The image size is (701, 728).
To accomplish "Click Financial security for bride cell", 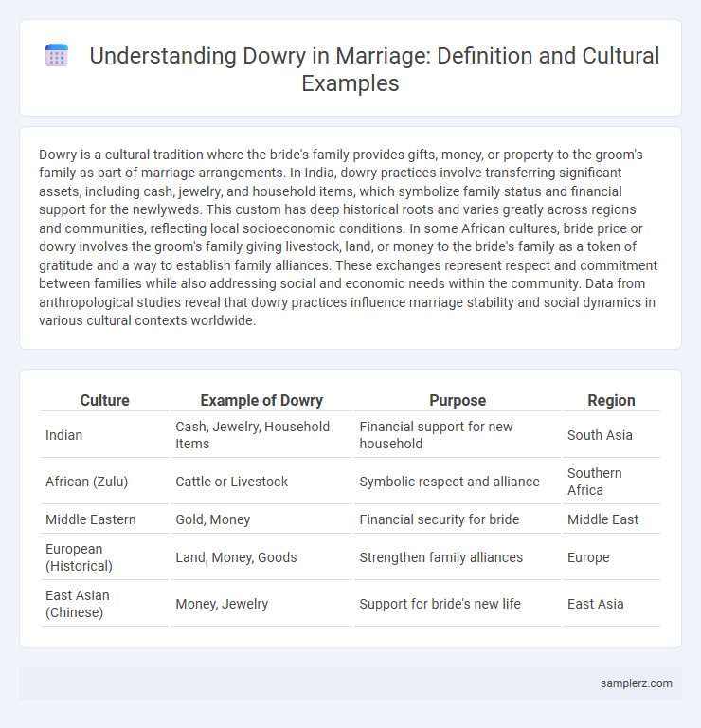I will pyautogui.click(x=458, y=519).
